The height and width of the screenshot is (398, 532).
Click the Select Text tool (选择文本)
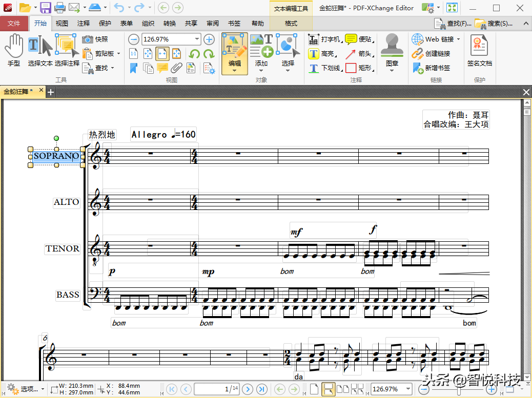coord(40,50)
